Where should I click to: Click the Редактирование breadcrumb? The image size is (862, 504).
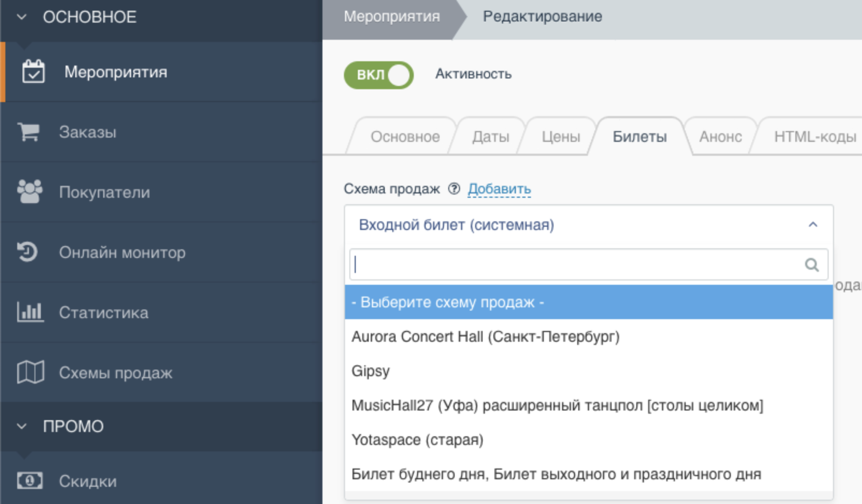pos(542,17)
